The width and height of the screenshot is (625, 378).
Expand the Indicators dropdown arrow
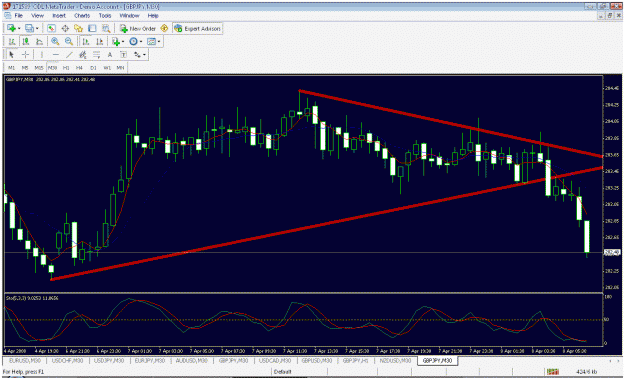(x=123, y=41)
